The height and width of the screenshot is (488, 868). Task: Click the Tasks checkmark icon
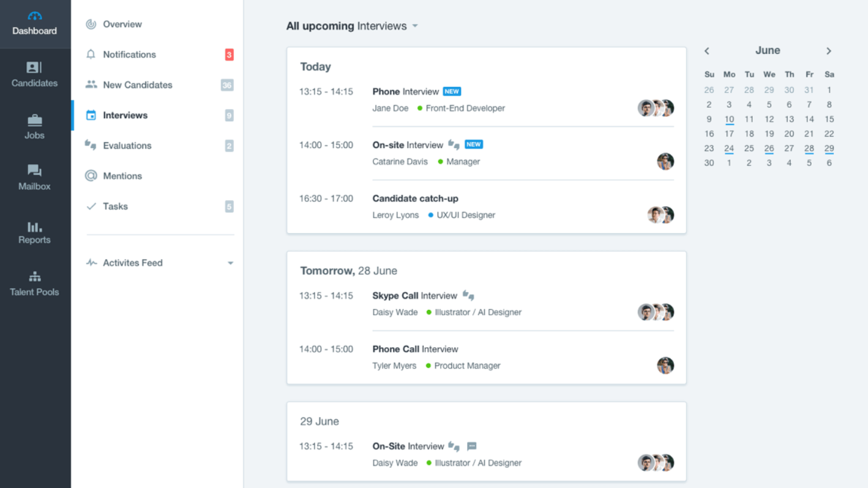[91, 206]
